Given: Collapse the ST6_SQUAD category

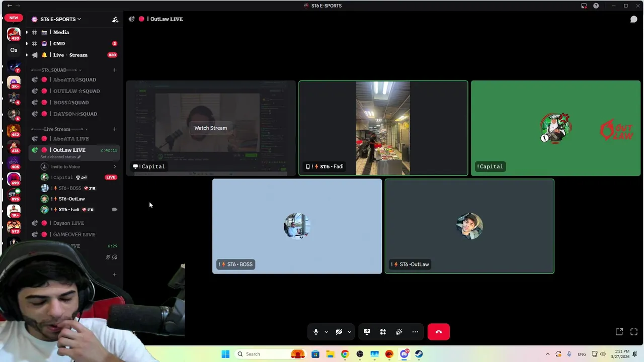Looking at the screenshot, I should [56, 70].
